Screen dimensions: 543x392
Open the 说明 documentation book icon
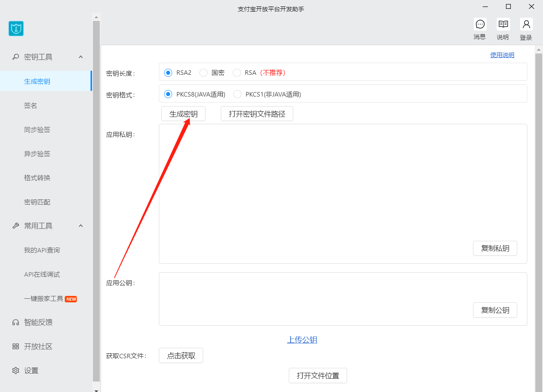(x=503, y=25)
